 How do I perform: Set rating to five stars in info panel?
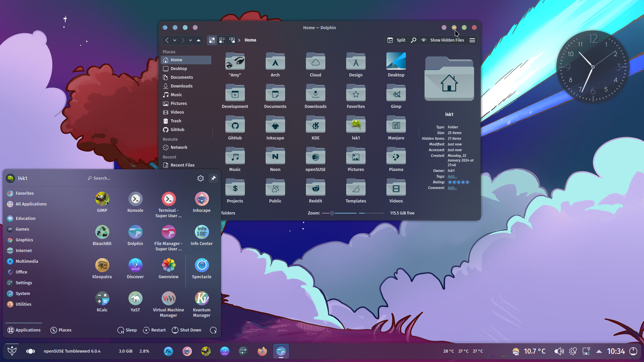point(467,182)
